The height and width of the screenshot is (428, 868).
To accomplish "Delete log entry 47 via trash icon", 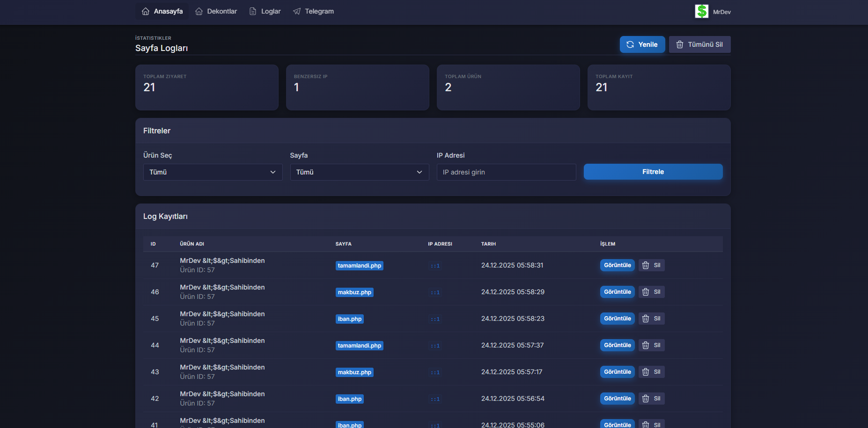I will [652, 265].
